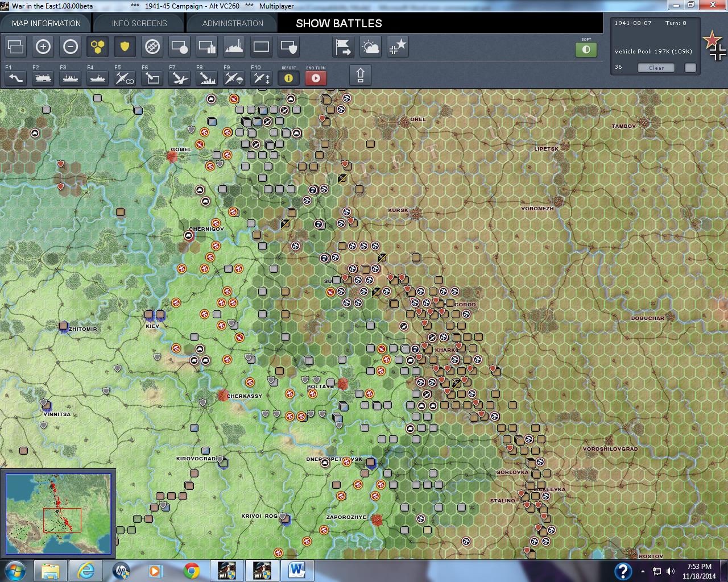Screen dimensions: 728x582
Task: Toggle the yellow shield overlay
Action: (125, 47)
